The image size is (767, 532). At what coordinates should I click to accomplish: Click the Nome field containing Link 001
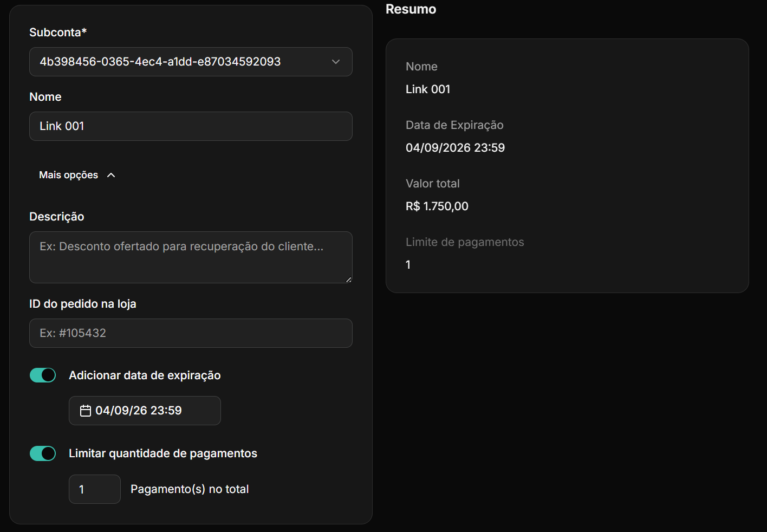[191, 126]
